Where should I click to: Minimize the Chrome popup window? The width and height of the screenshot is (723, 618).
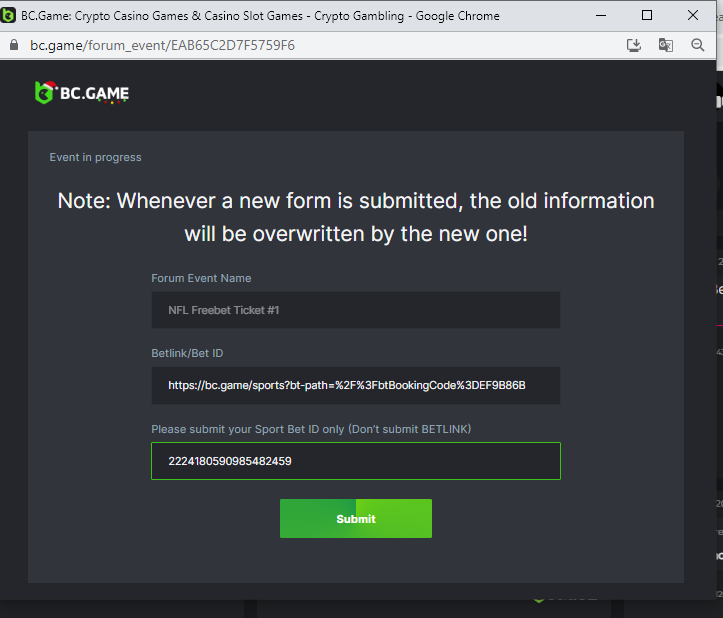point(601,15)
